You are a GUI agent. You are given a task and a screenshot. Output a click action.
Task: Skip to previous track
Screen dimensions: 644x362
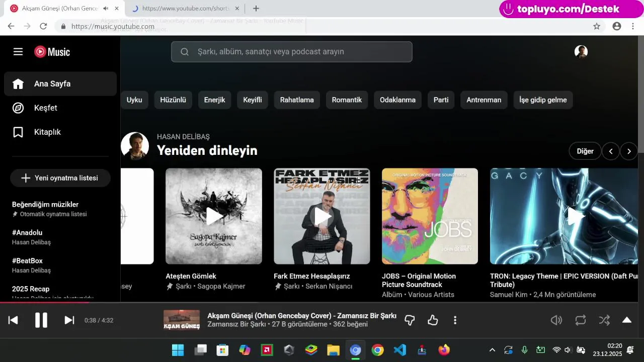[13, 320]
